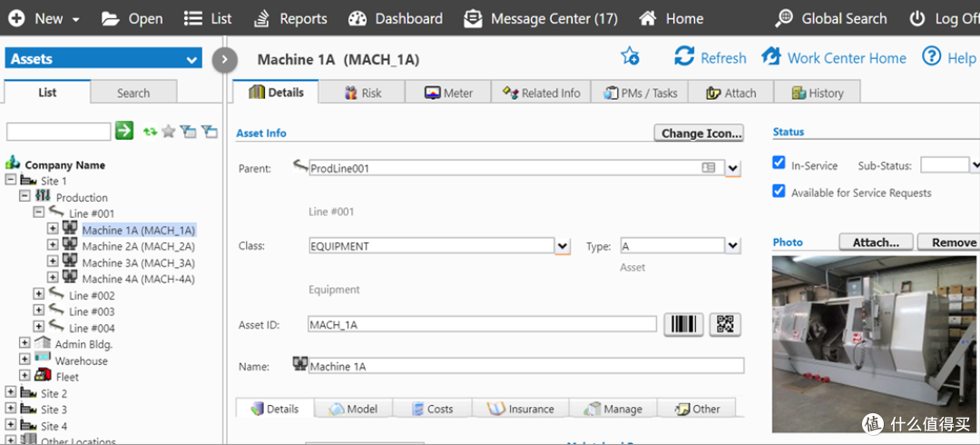Click the Attach photo button
This screenshot has width=980, height=445.
point(876,242)
